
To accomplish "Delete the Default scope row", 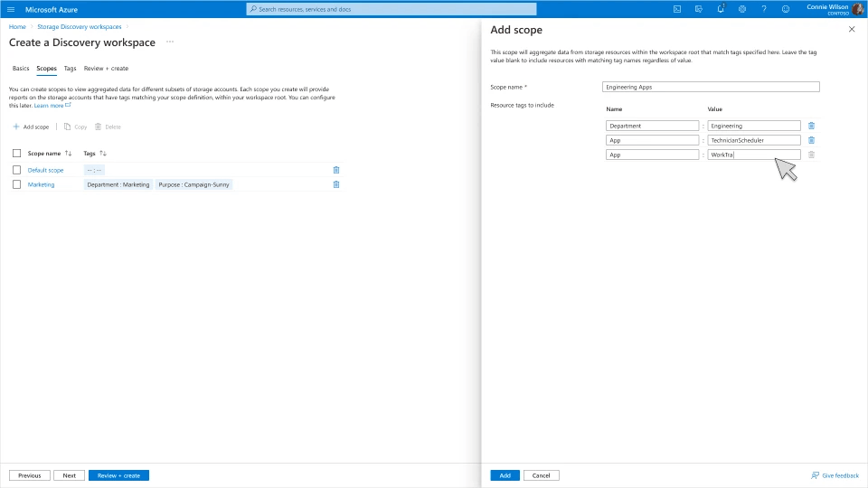I will click(336, 170).
